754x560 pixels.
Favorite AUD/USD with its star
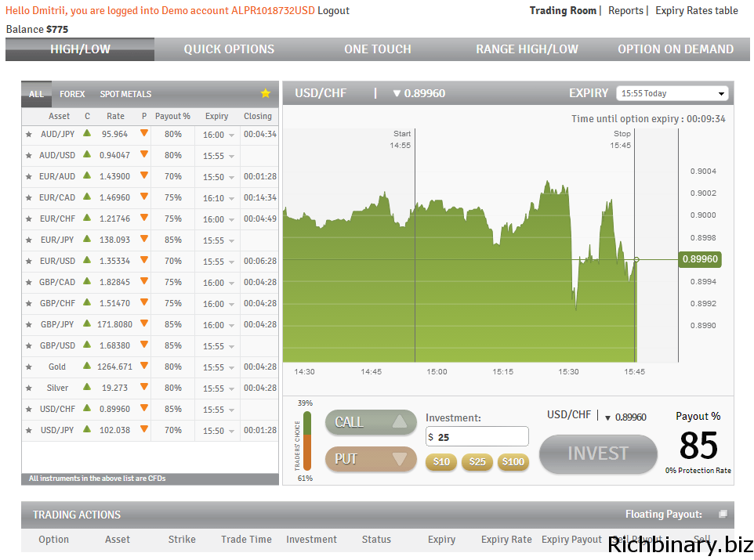[x=29, y=156]
